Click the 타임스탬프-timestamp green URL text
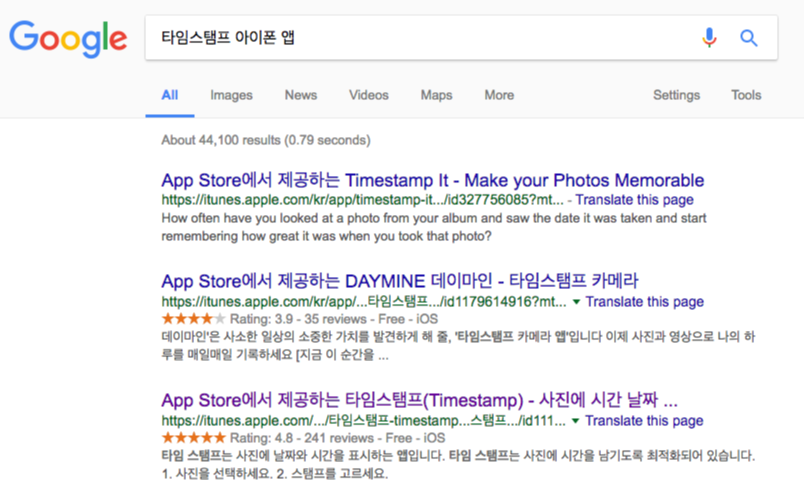This screenshot has width=804, height=487. pyautogui.click(x=364, y=421)
